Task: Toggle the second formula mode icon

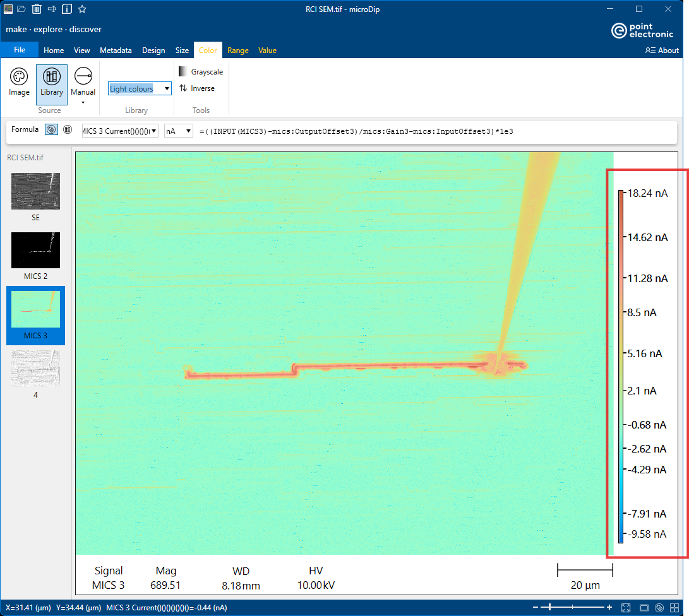Action: point(68,129)
